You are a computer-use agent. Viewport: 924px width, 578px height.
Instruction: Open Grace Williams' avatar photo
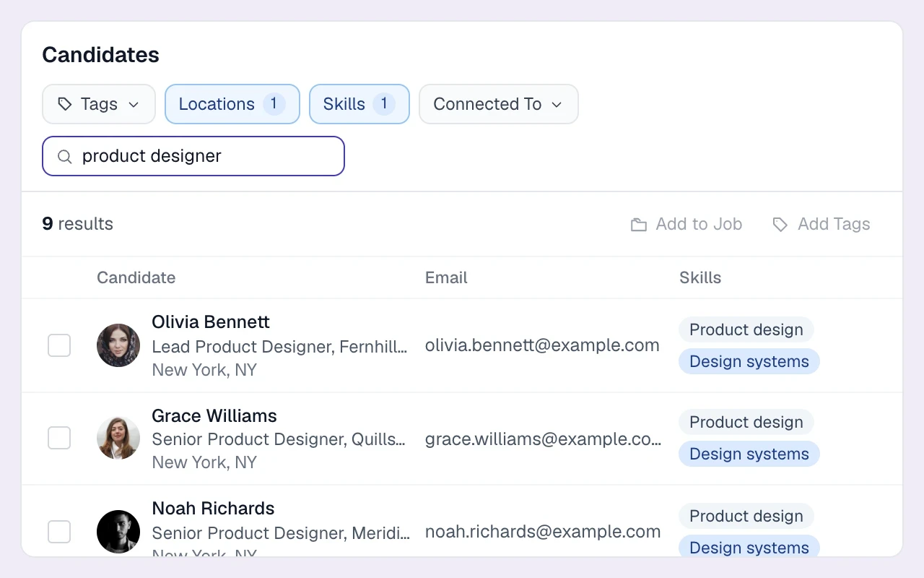[118, 438]
